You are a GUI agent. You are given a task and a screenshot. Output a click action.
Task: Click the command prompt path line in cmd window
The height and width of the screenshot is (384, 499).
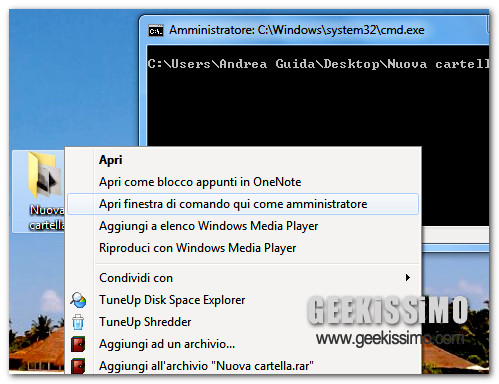click(318, 64)
